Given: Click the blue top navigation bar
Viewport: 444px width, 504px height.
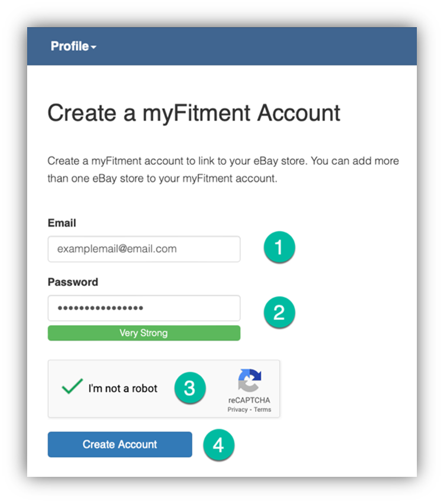Looking at the screenshot, I should tap(222, 46).
